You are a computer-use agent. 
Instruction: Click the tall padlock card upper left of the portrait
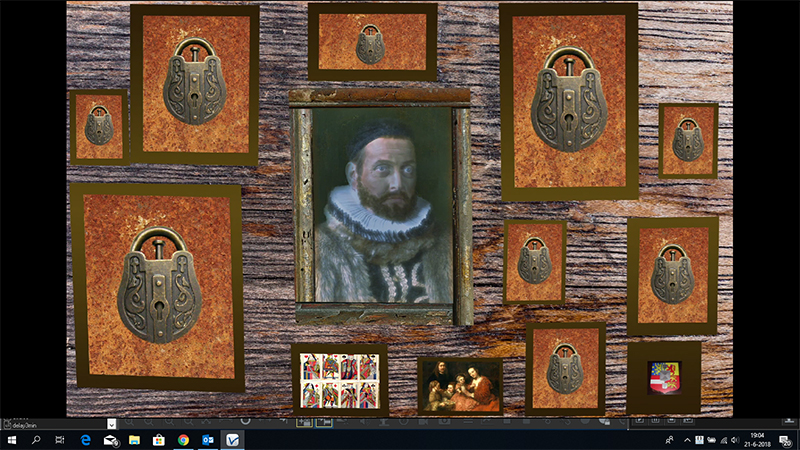coord(195,85)
